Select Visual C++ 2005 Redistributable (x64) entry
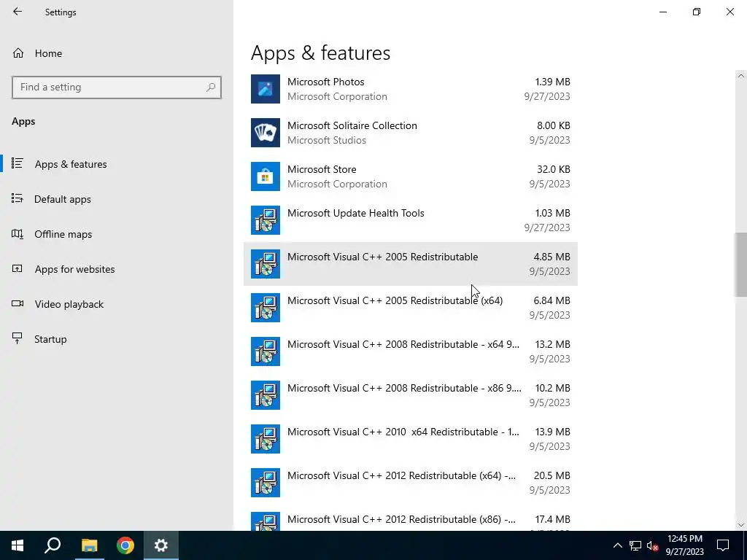 point(410,308)
